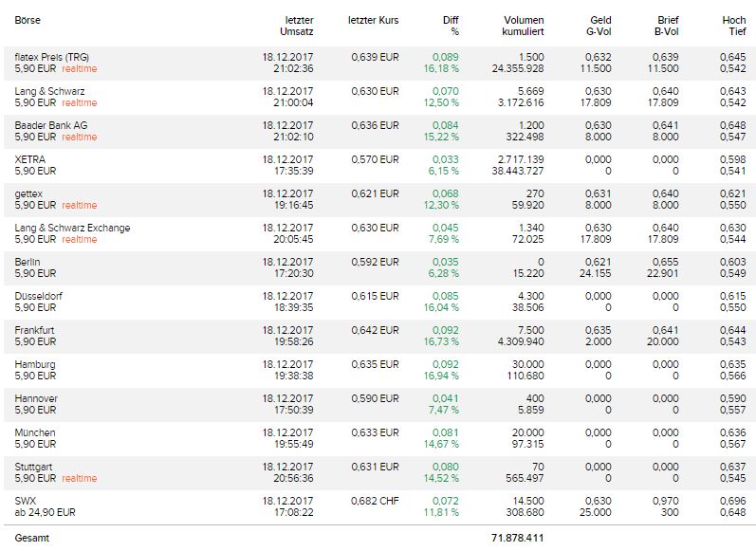
Task: Sort by the Börse column header
Action: (28, 20)
